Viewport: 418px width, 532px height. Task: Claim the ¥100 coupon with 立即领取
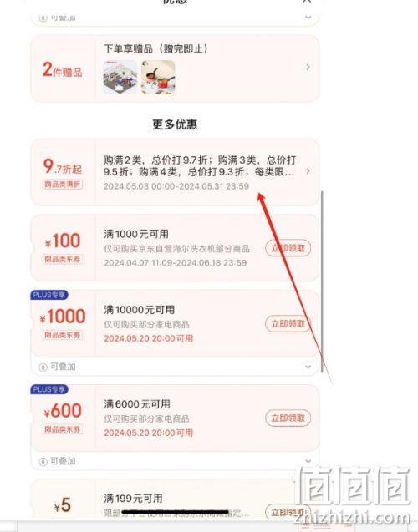pos(288,248)
